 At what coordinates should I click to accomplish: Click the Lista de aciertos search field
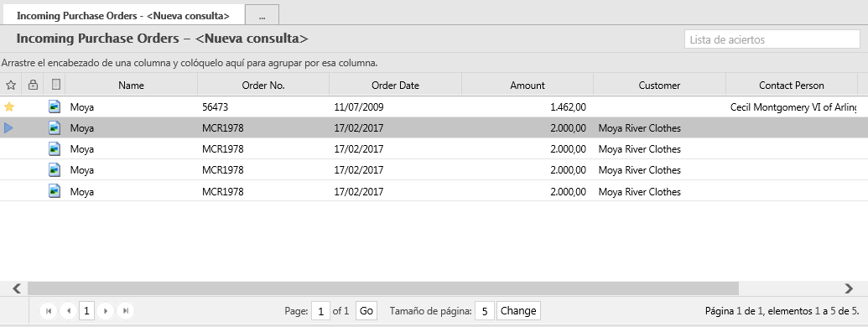tap(772, 39)
